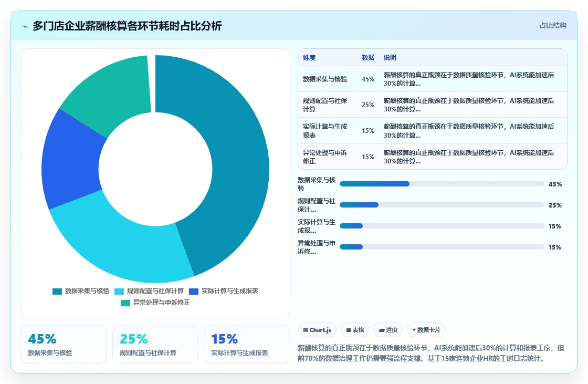Select the 表格 tag
This screenshot has width=588, height=384.
point(355,330)
